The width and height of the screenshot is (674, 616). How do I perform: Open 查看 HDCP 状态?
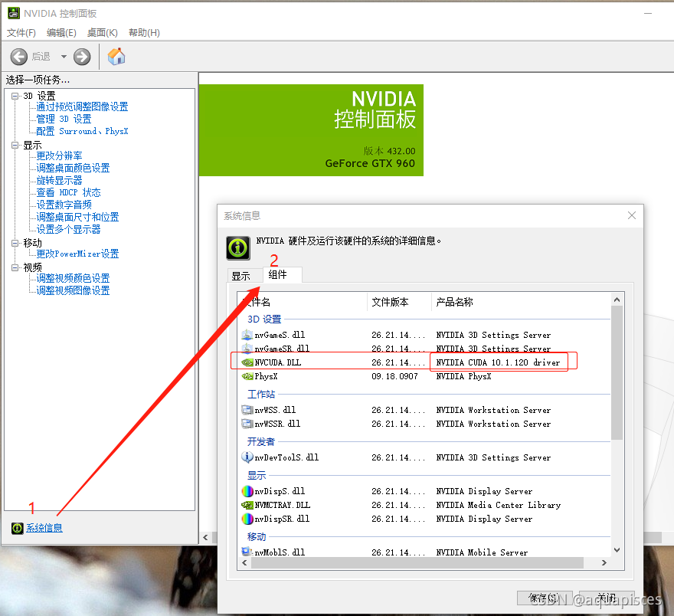68,192
